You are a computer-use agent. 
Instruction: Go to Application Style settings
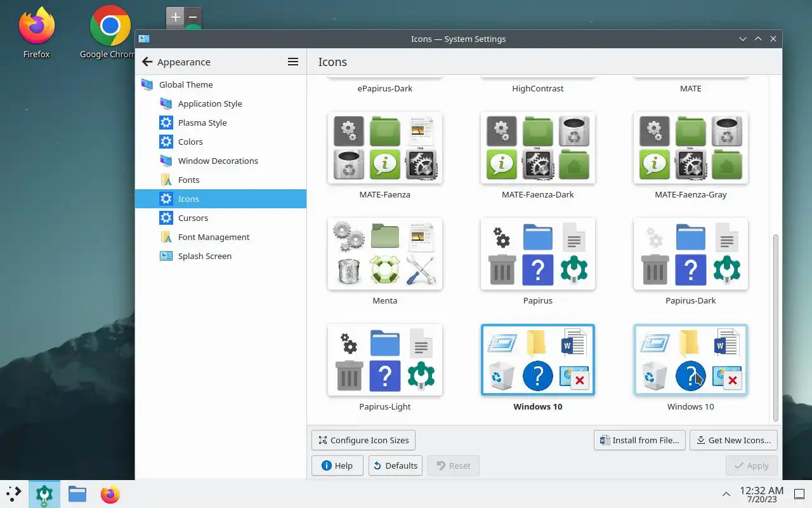(x=221, y=104)
